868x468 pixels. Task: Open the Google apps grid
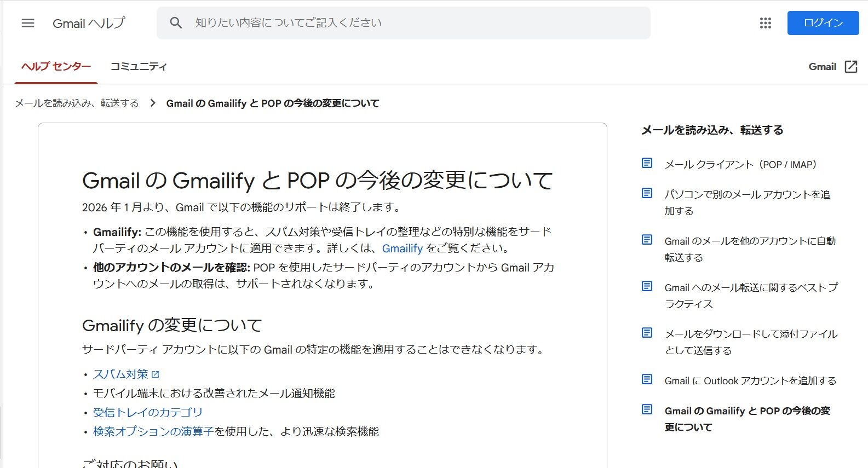pos(766,23)
